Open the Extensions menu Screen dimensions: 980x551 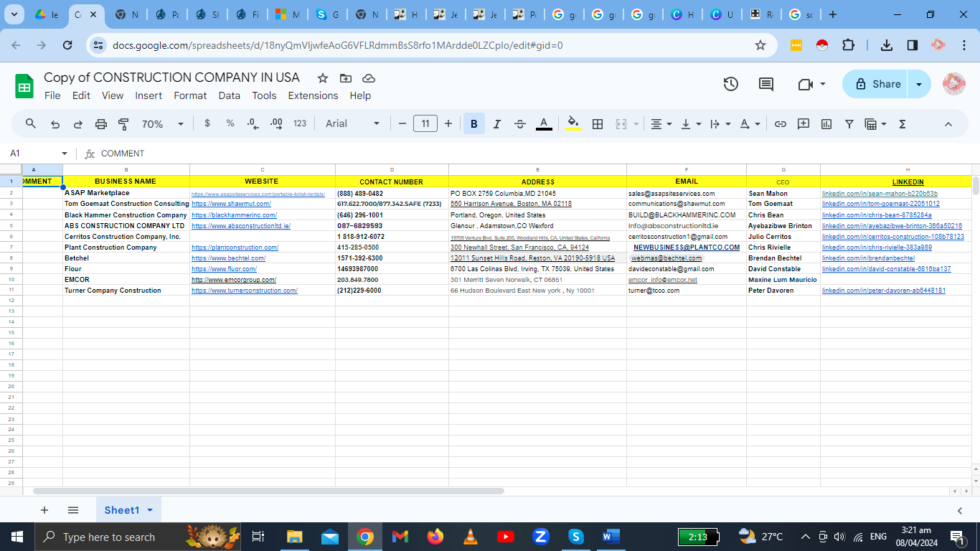pyautogui.click(x=313, y=95)
